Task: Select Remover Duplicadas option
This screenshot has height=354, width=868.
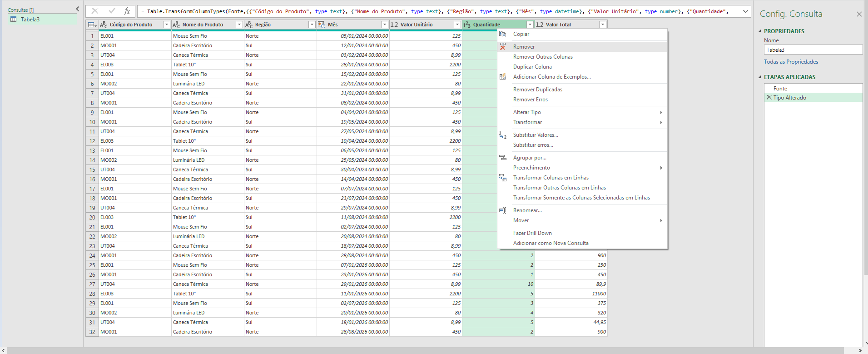Action: point(582,90)
